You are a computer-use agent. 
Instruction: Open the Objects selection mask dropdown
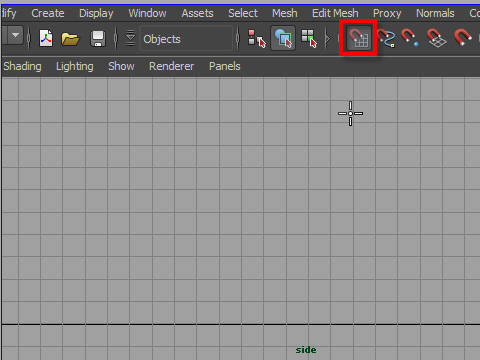(186, 39)
